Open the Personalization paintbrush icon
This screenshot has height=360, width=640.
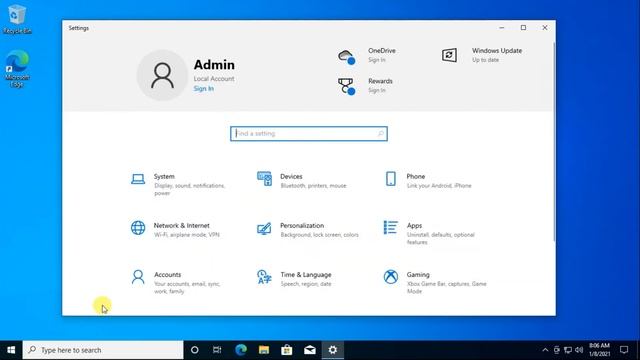point(264,228)
